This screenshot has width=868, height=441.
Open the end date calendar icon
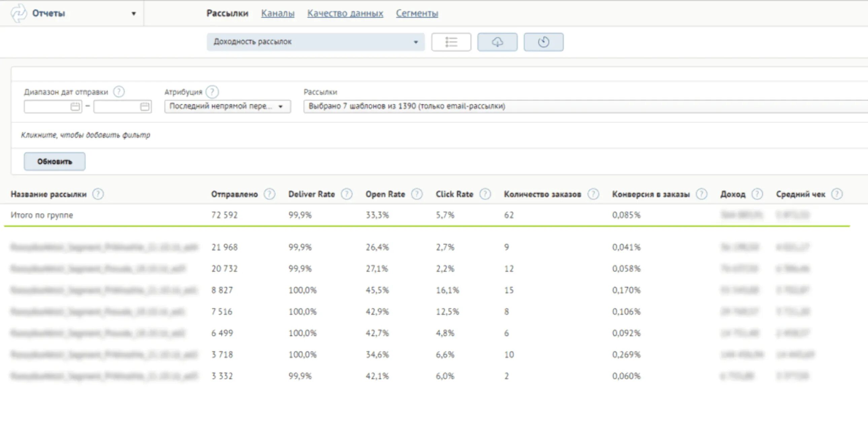tap(145, 107)
